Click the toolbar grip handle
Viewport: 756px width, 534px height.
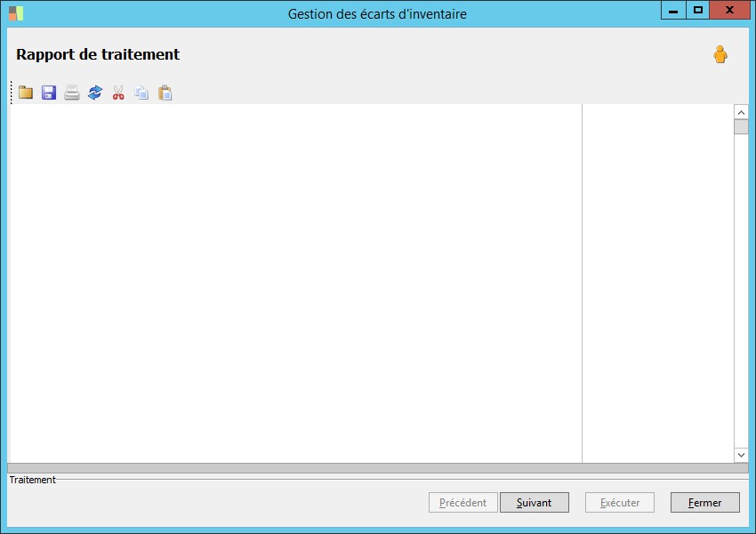tap(11, 93)
